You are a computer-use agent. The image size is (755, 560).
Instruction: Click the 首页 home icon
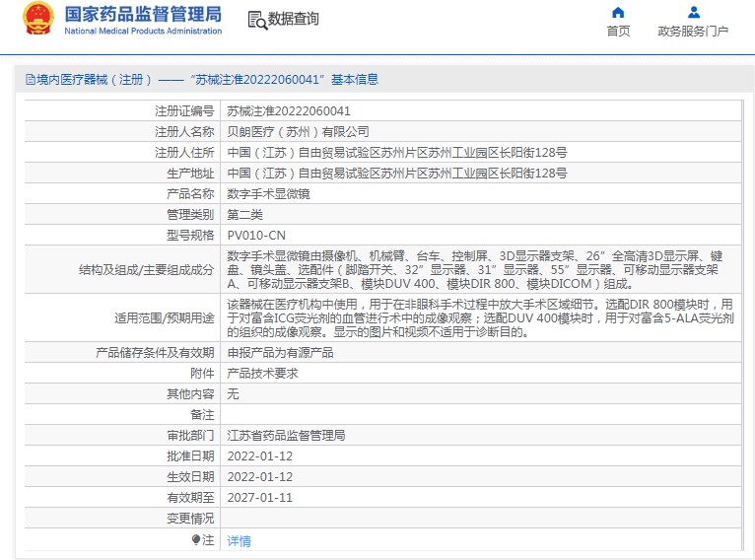pyautogui.click(x=618, y=12)
